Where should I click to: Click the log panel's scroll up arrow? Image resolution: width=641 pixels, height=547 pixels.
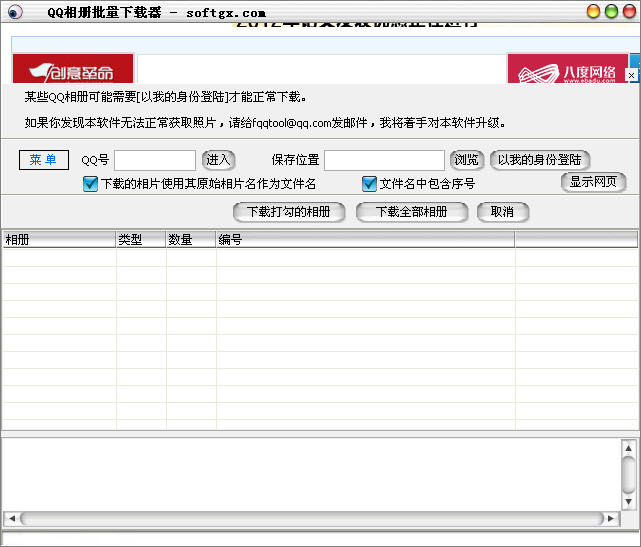tap(628, 448)
